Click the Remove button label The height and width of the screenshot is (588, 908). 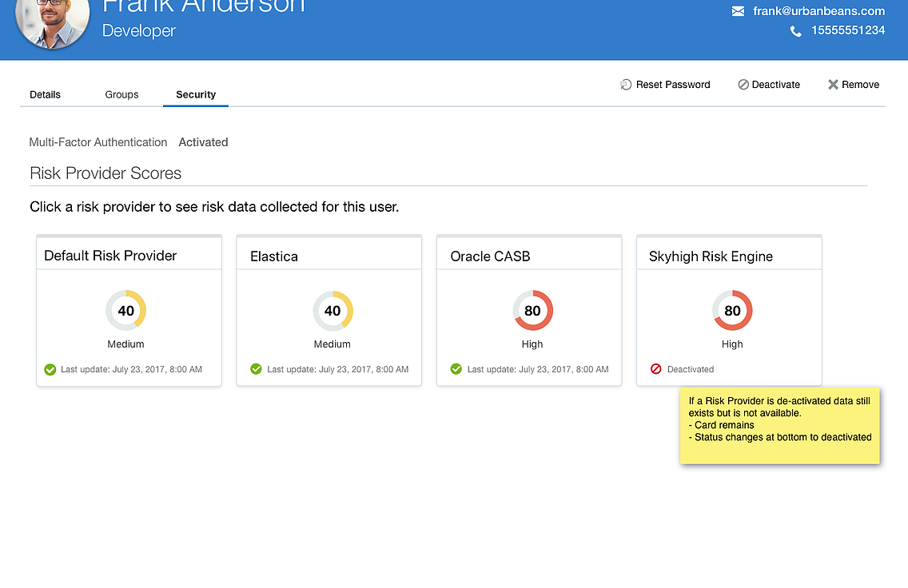861,85
